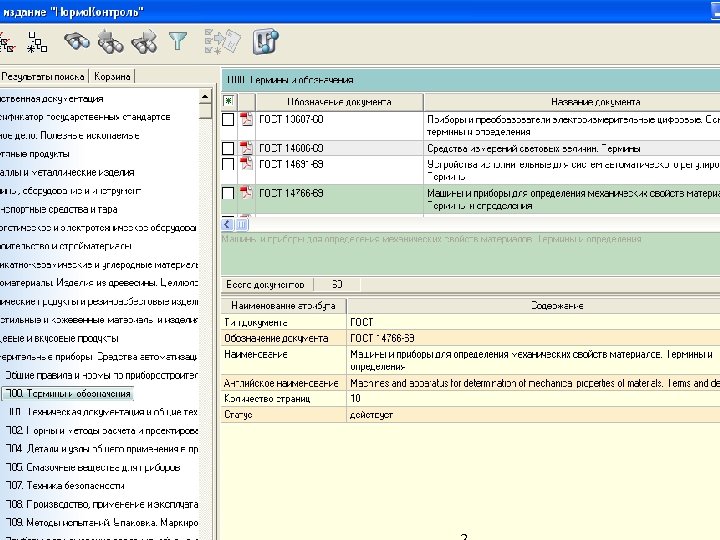Viewport: 720px width, 540px height.
Task: Click tree panel scroll-up arrow
Action: (205, 96)
